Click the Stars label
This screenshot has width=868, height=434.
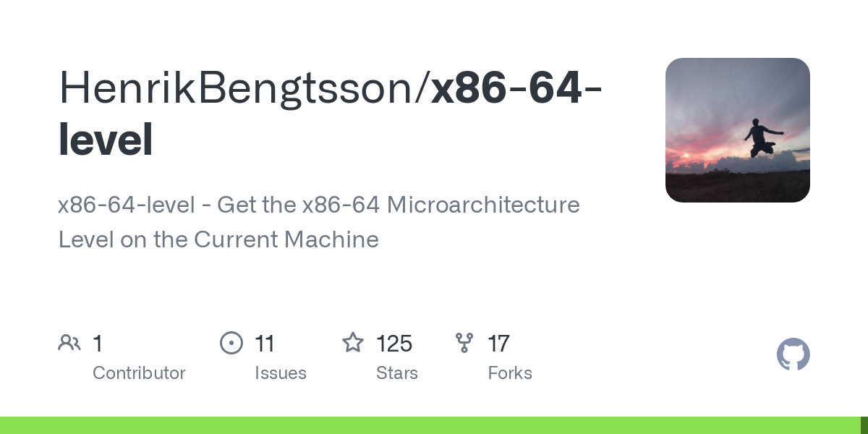click(x=397, y=373)
